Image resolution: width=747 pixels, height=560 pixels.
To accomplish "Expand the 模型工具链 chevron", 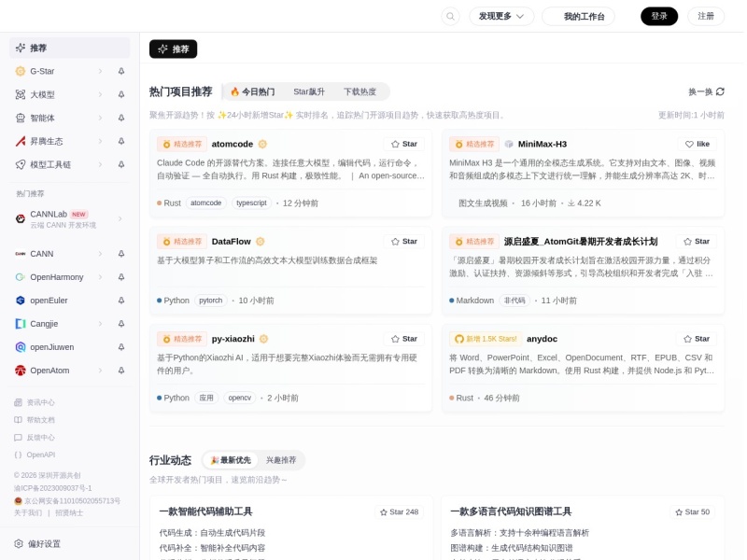I will [100, 164].
